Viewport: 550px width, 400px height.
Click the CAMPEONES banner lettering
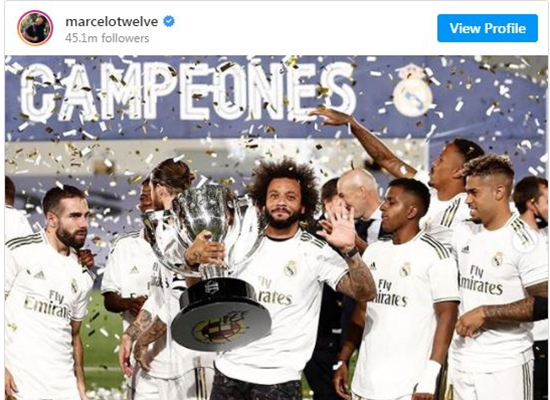(188, 92)
